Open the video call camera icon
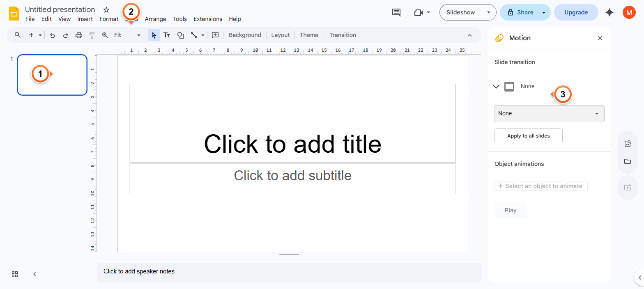 pyautogui.click(x=419, y=12)
